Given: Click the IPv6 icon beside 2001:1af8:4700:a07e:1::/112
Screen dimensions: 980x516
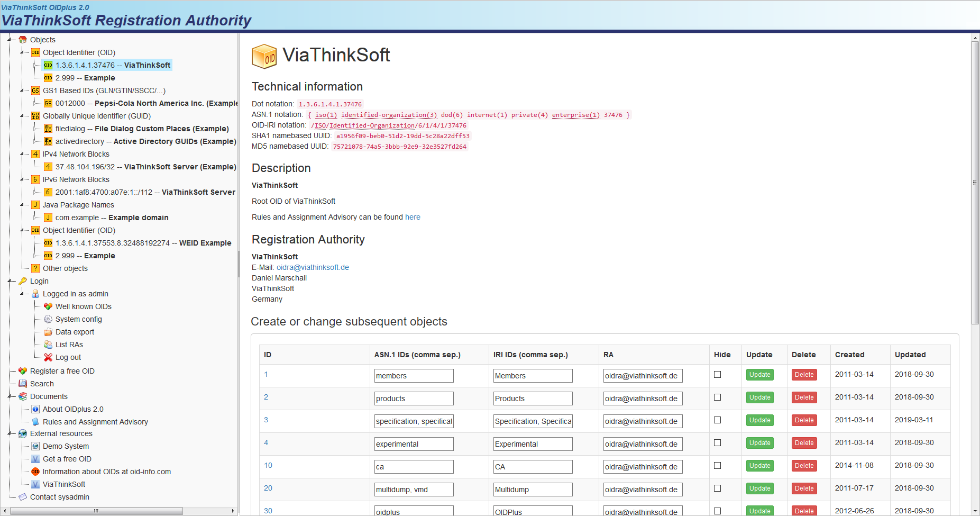Looking at the screenshot, I should (x=48, y=192).
